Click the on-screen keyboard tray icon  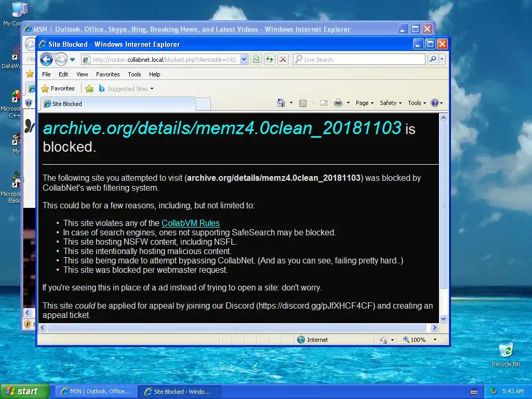point(474,392)
